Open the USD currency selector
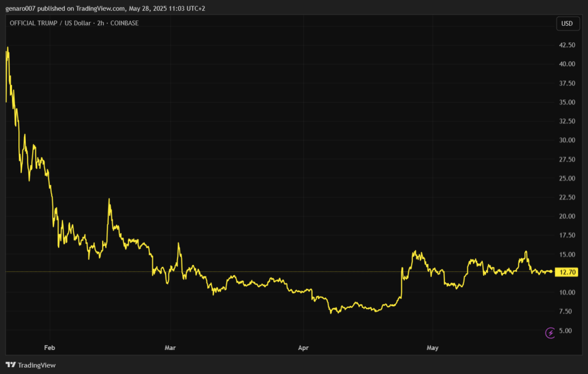588x374 pixels. 567,24
